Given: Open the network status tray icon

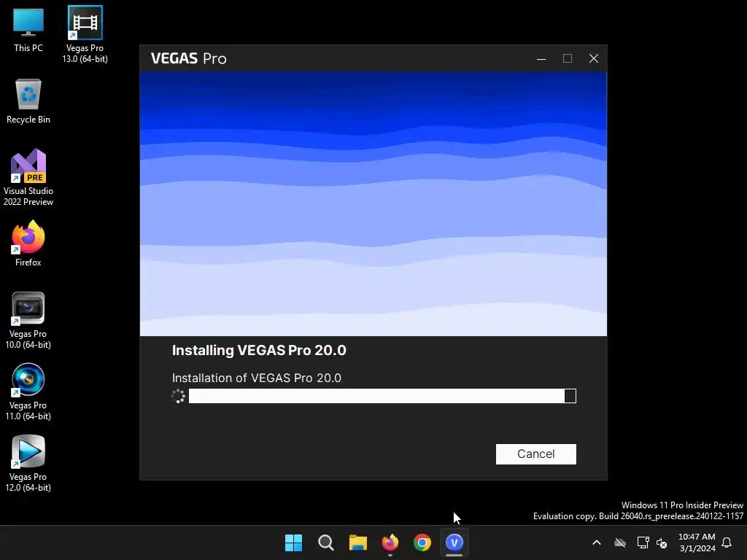Looking at the screenshot, I should click(x=643, y=542).
